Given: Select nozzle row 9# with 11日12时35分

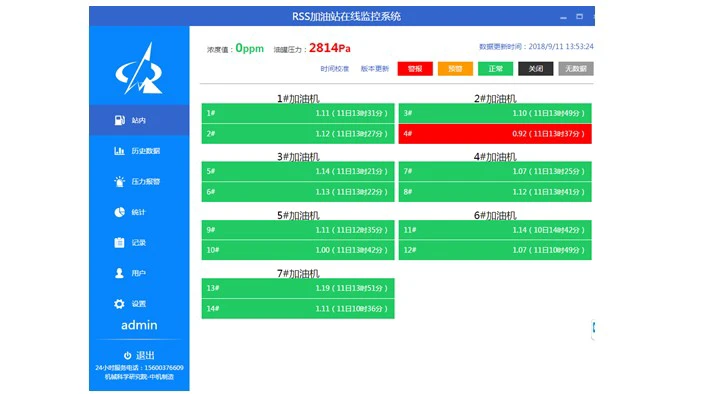Looking at the screenshot, I should pos(298,230).
